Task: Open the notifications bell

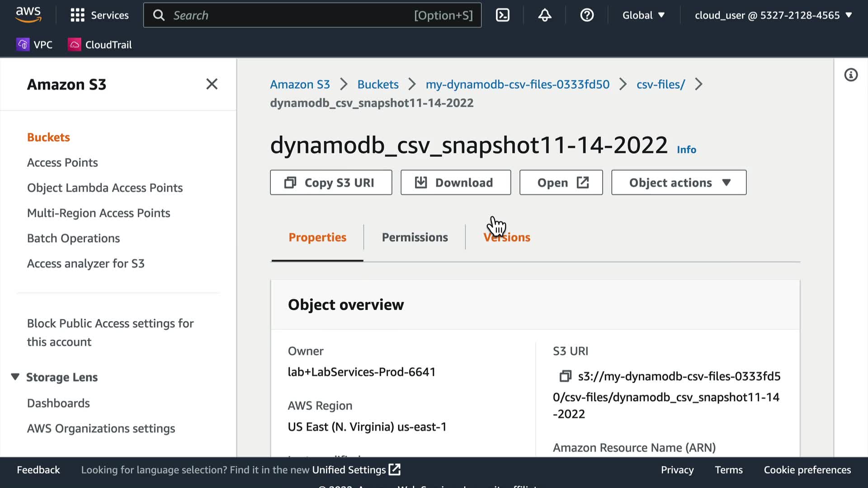Action: tap(544, 15)
